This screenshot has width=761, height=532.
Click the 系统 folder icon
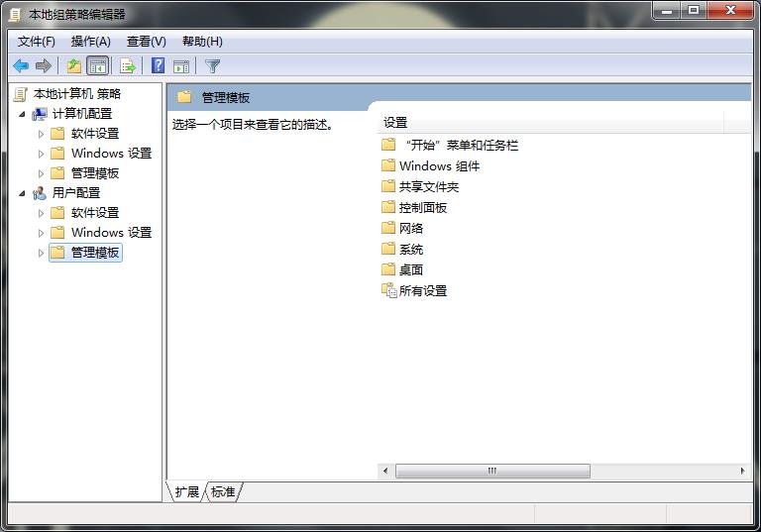coord(388,249)
